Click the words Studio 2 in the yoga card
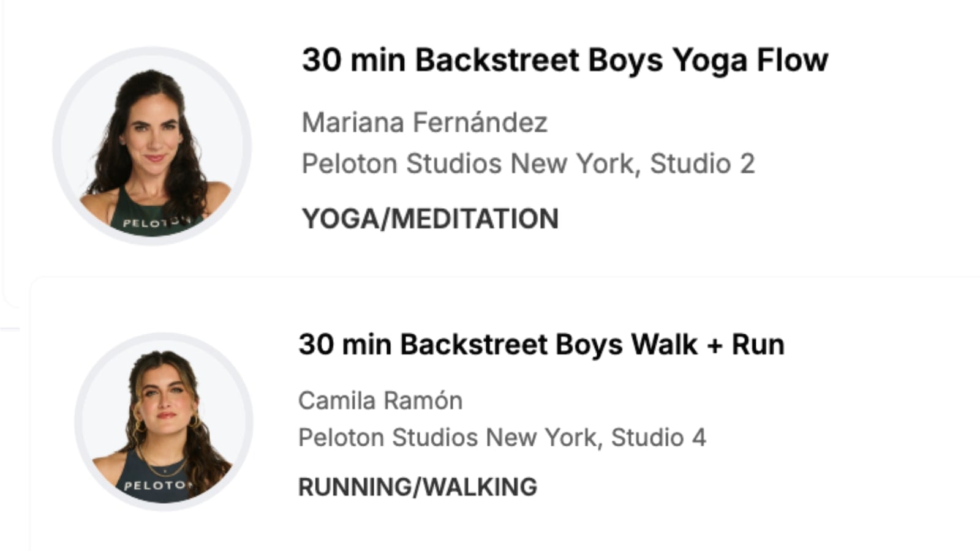This screenshot has height=551, width=980. tap(702, 163)
